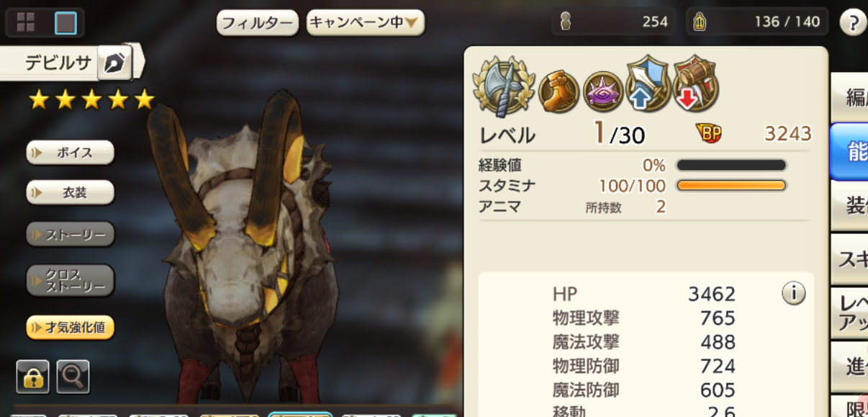Select the boot skill badge icon
Screen dimensions: 868x417
coord(559,91)
